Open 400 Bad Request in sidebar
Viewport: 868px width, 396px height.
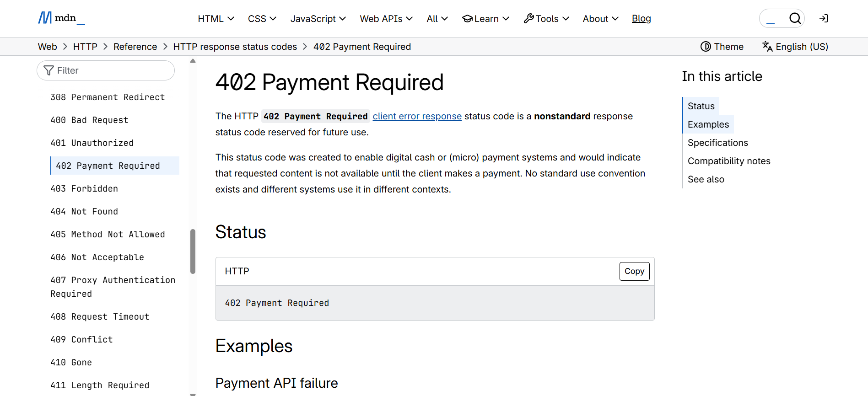point(89,120)
